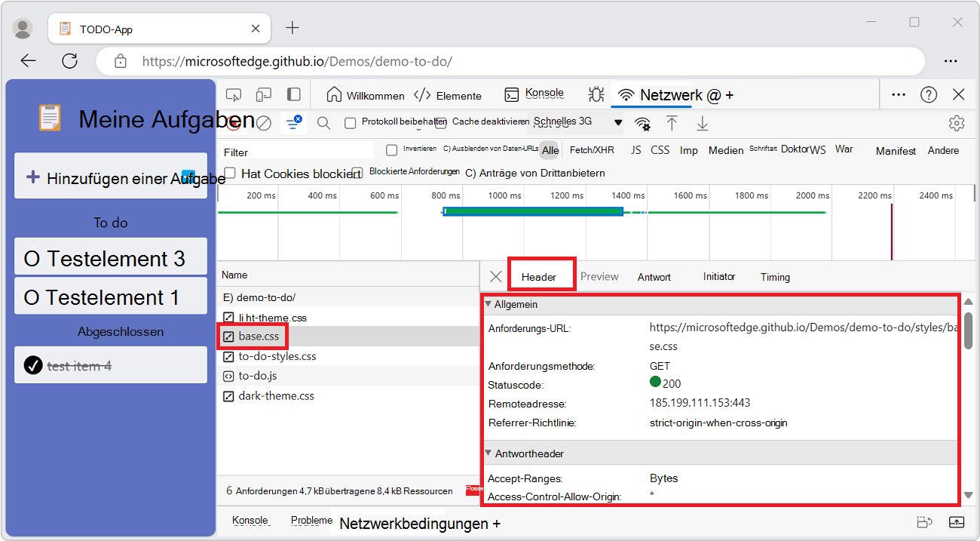Filter requests by JS

tap(636, 150)
